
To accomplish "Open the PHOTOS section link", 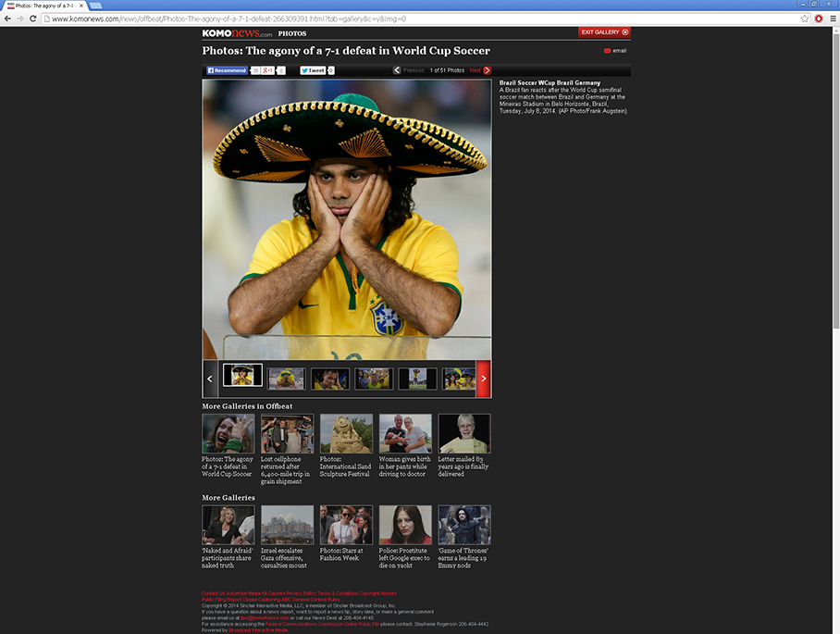I will (292, 33).
